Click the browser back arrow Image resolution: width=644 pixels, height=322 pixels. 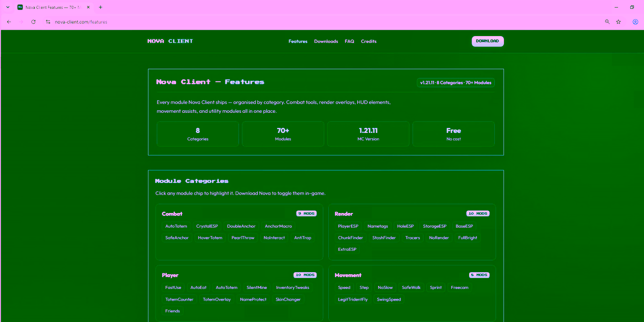pos(9,22)
